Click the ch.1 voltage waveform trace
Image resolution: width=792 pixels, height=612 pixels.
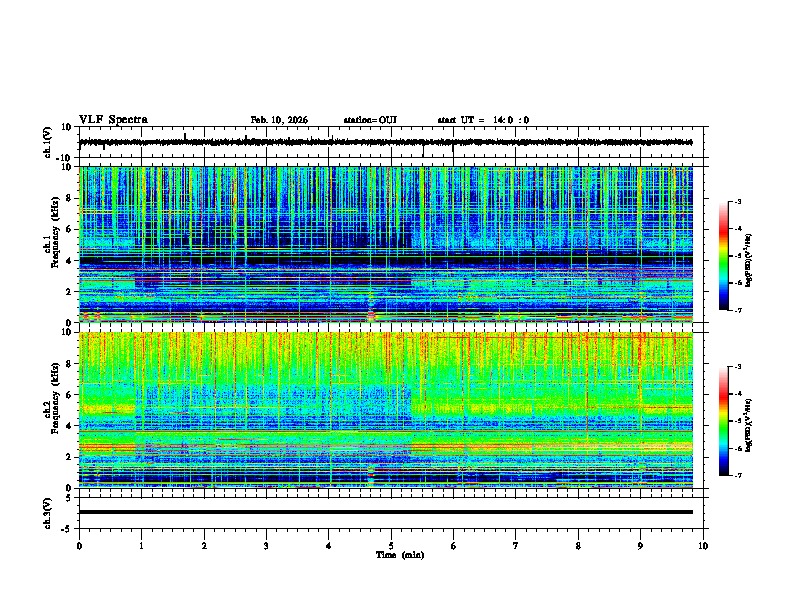386,142
